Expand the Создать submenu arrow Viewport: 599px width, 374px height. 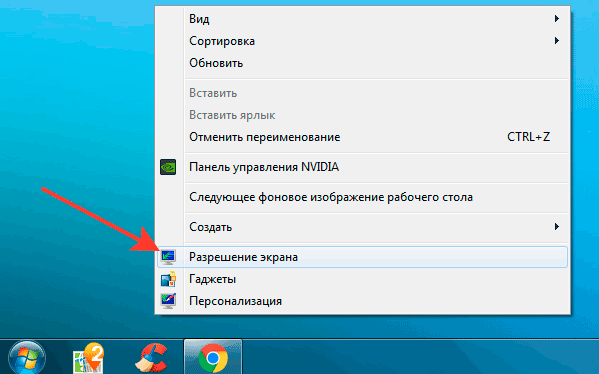[557, 227]
